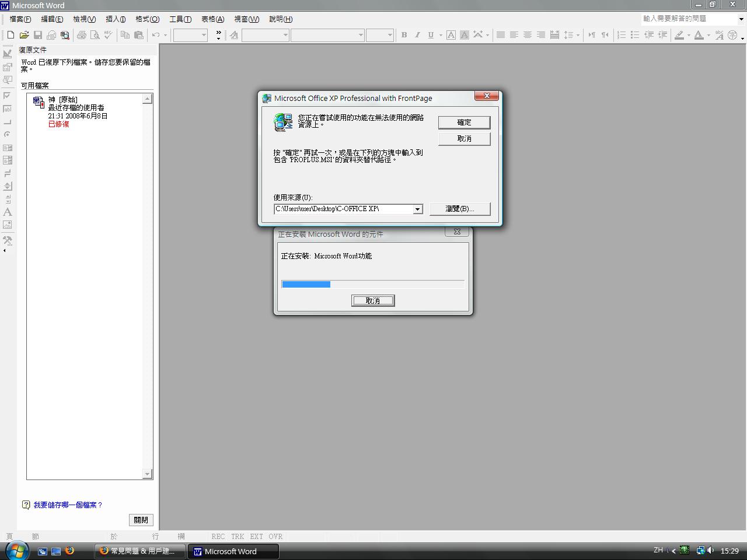Click the Undo arrow icon
The height and width of the screenshot is (560, 747).
(x=156, y=35)
